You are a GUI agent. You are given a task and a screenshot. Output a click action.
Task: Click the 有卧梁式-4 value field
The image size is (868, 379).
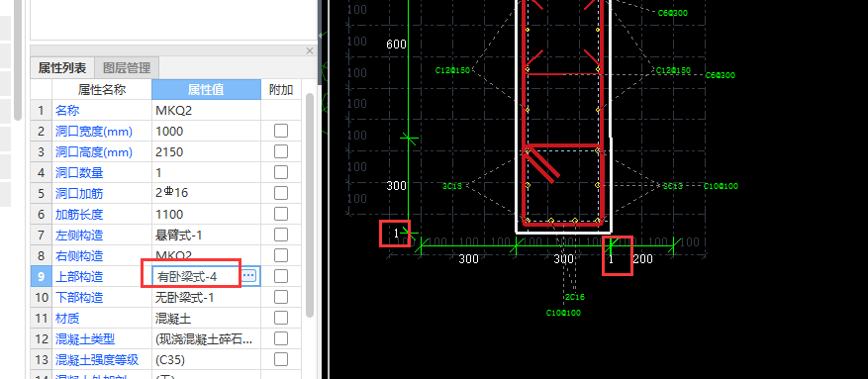pyautogui.click(x=197, y=275)
